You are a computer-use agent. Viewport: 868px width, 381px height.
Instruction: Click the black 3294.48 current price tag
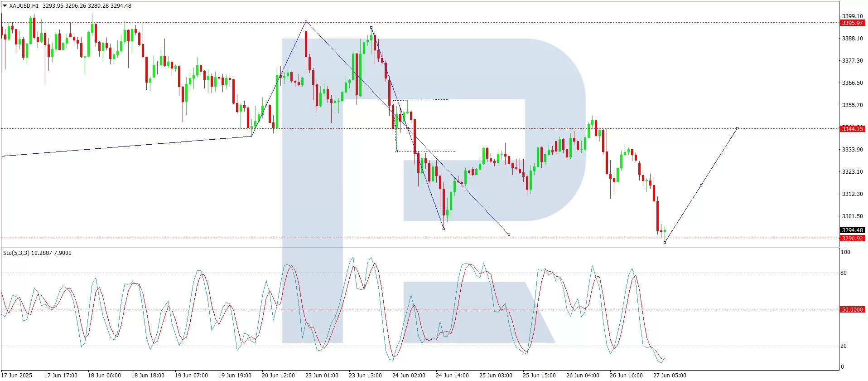852,230
